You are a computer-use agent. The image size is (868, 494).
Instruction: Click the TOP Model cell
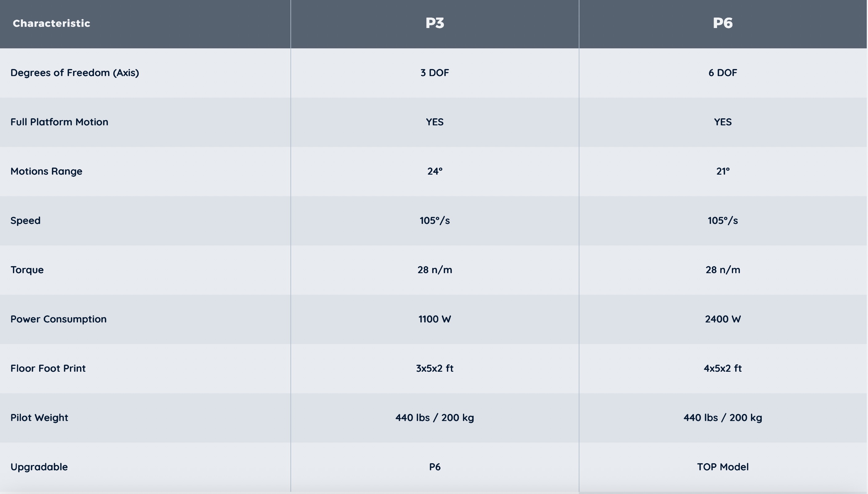pos(722,467)
